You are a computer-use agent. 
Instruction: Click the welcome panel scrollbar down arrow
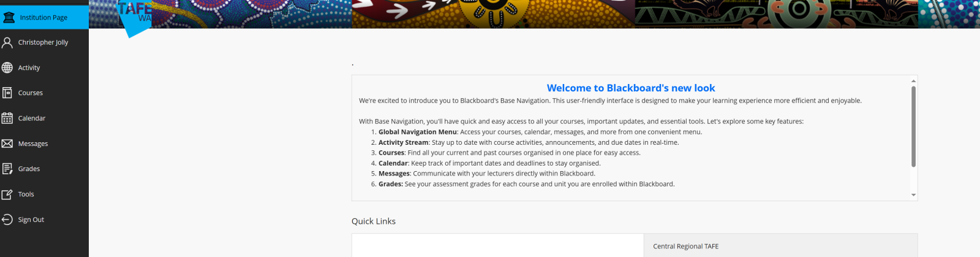(x=913, y=195)
